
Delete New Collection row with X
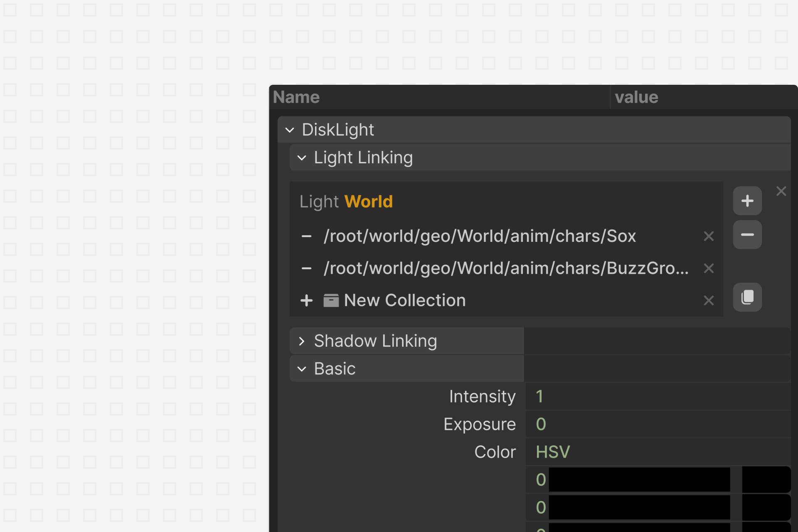pos(709,300)
